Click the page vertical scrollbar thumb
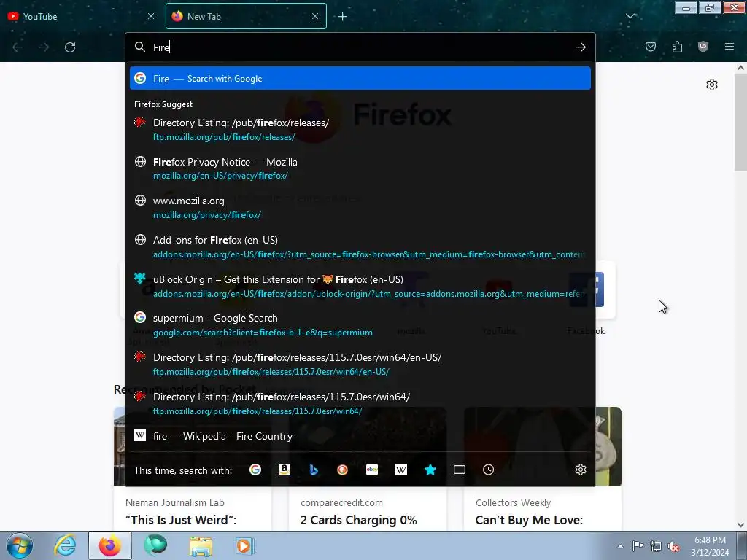Screen dimensions: 747x560 tap(740, 122)
